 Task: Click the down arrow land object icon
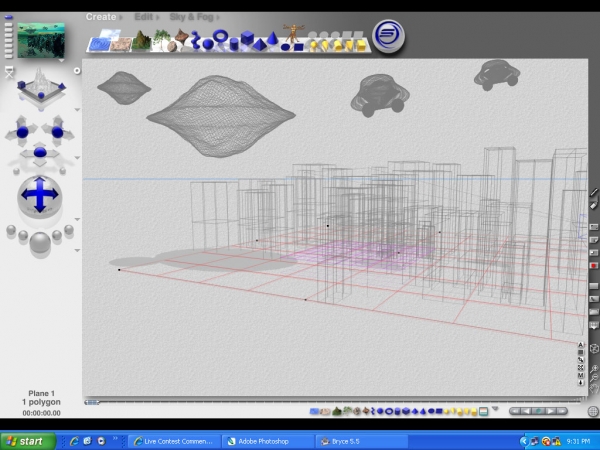[580, 382]
